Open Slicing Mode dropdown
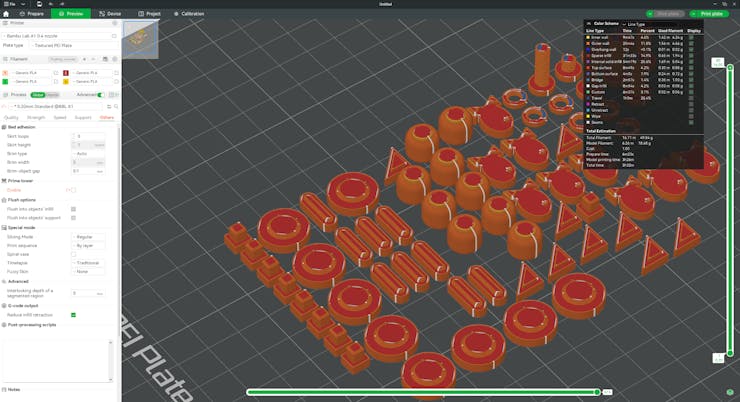Screen dimensions: 740x402 coord(88,237)
